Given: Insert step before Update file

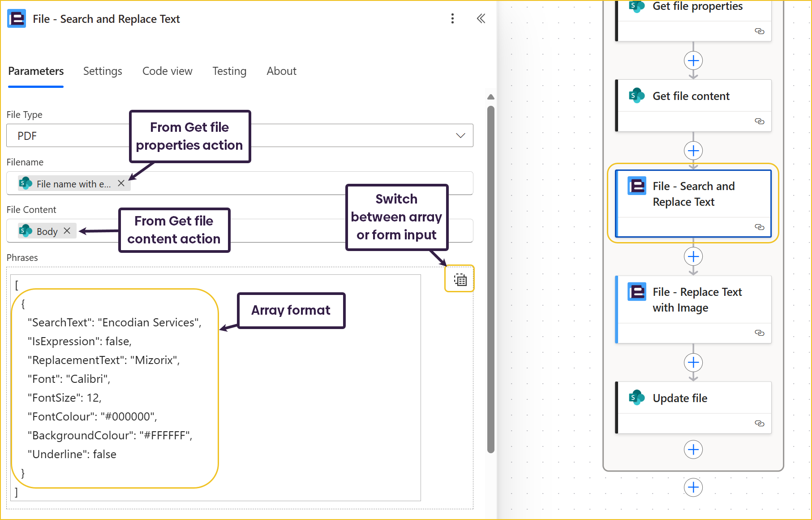Looking at the screenshot, I should [x=693, y=363].
